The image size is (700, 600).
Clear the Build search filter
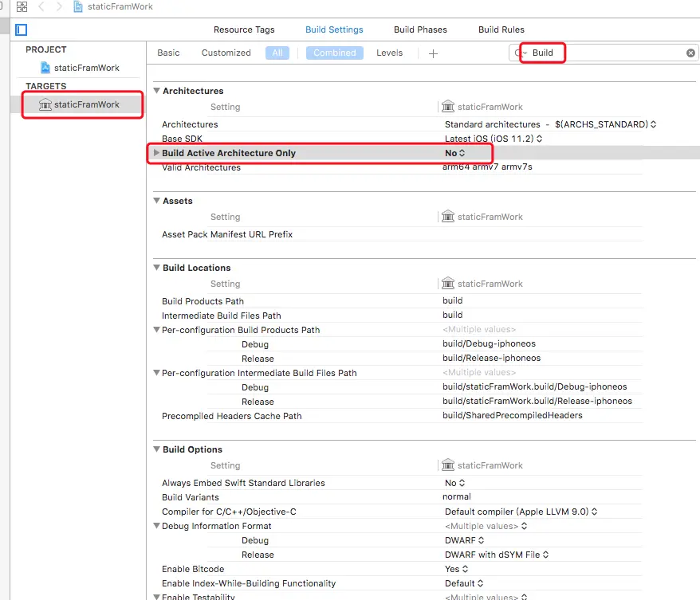tap(690, 53)
